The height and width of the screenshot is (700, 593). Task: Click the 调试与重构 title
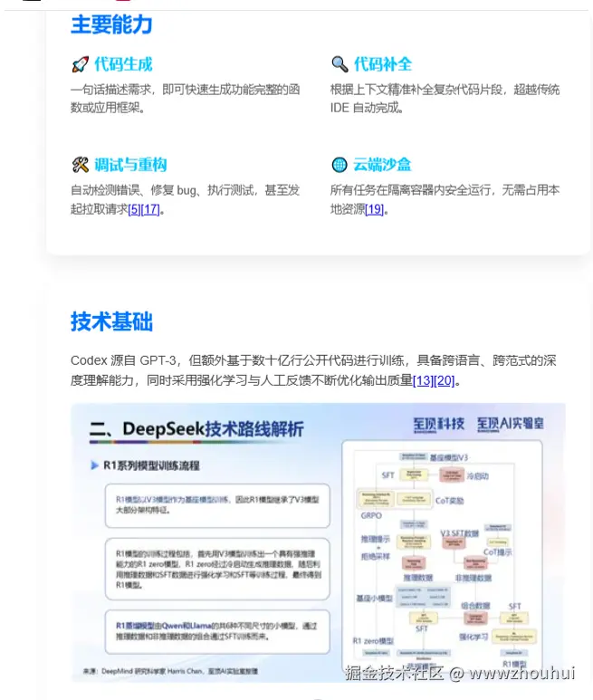tap(130, 165)
